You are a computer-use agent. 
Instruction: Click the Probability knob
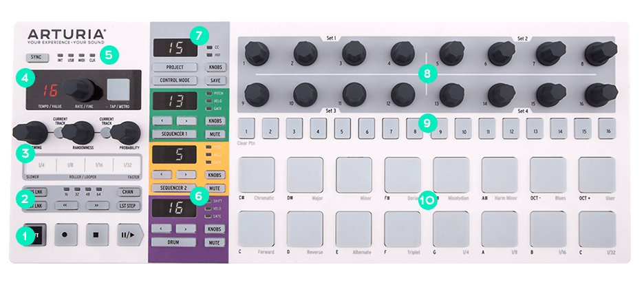125,130
